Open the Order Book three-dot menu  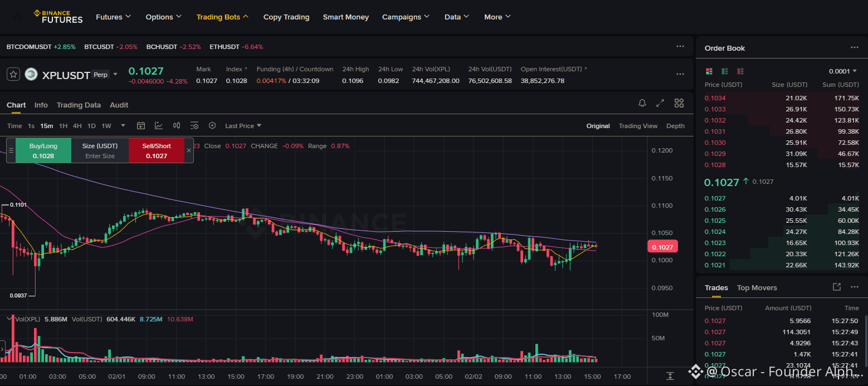(855, 48)
